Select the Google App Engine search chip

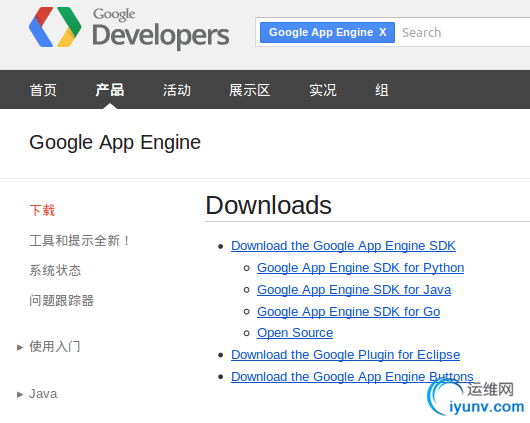(327, 32)
